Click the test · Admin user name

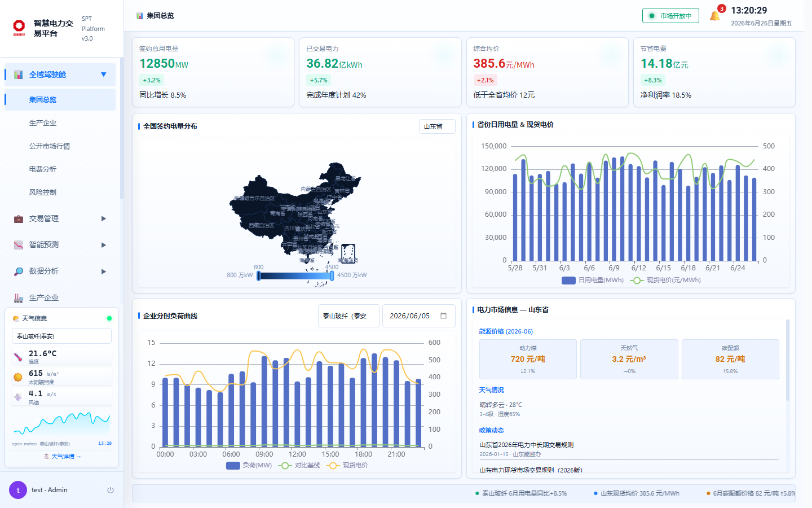click(50, 490)
